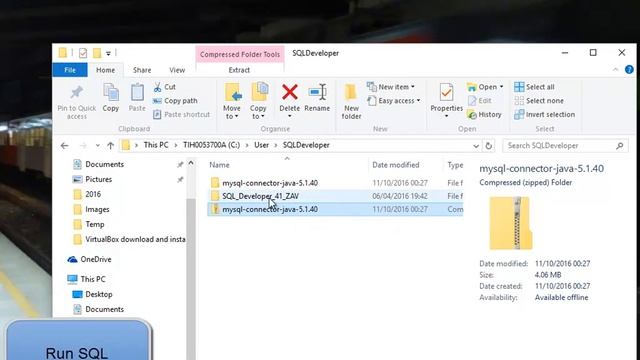
Task: Open Customize Quick Access Toolbar dropdown
Action: tap(108, 53)
